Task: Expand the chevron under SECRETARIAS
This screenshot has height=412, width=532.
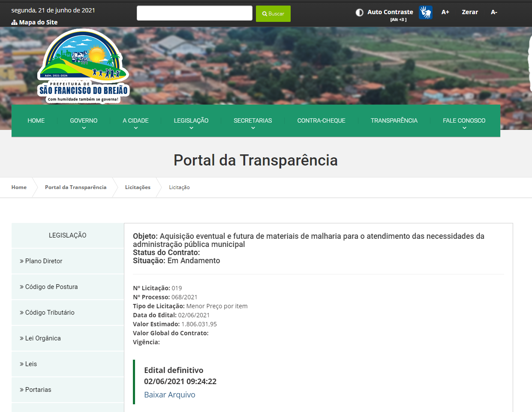Action: click(253, 128)
